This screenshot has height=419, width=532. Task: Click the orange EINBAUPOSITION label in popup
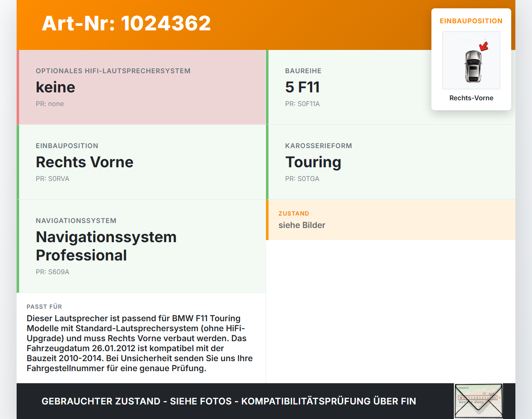[x=471, y=21]
